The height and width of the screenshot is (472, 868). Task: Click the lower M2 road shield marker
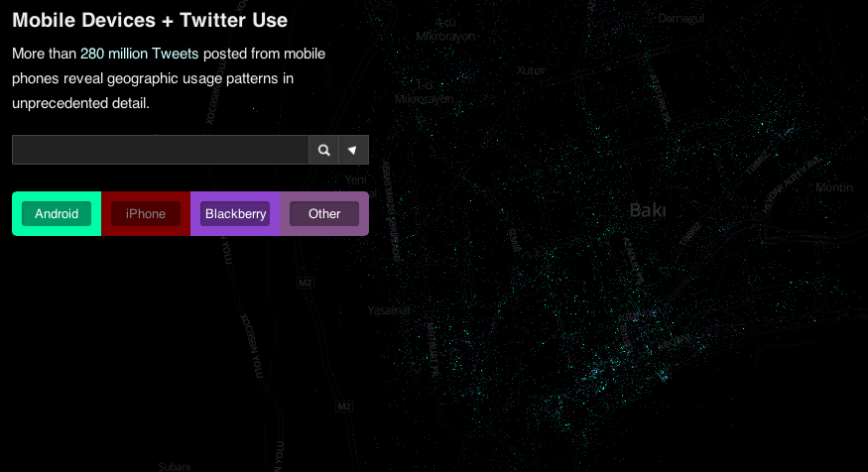(x=344, y=407)
